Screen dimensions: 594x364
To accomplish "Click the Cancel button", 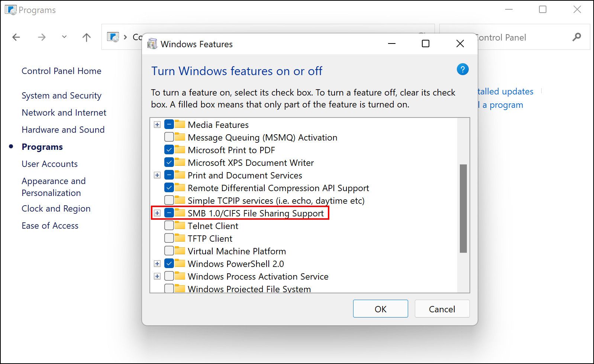I will coord(442,309).
